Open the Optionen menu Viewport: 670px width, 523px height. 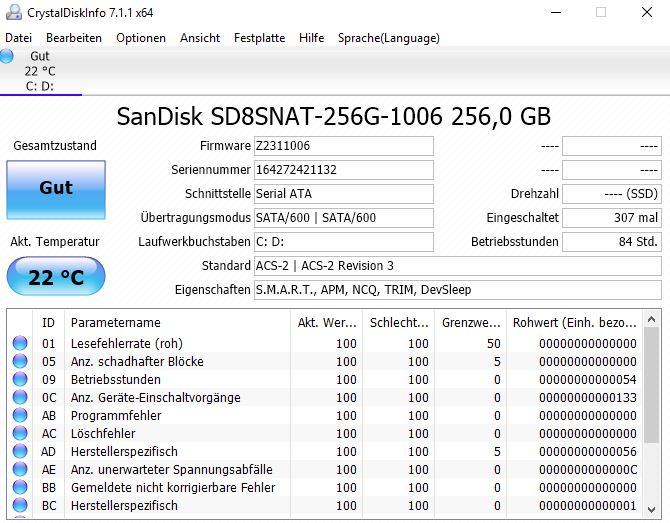(x=141, y=38)
